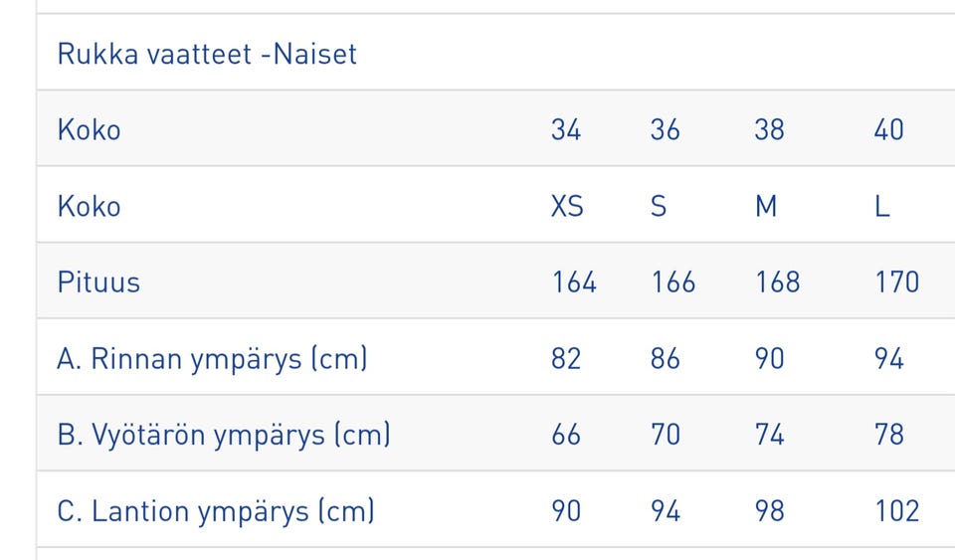
Task: Click chest measurement 86 cell
Action: (666, 359)
